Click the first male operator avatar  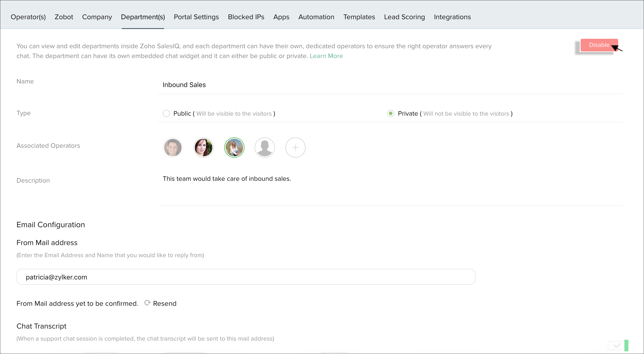point(173,148)
